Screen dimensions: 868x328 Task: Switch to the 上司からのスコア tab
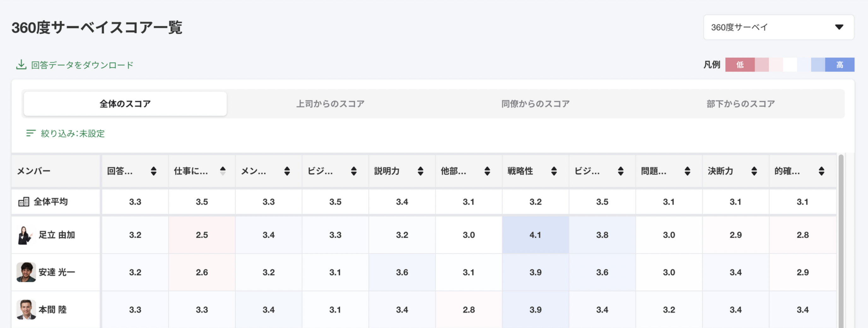point(330,104)
